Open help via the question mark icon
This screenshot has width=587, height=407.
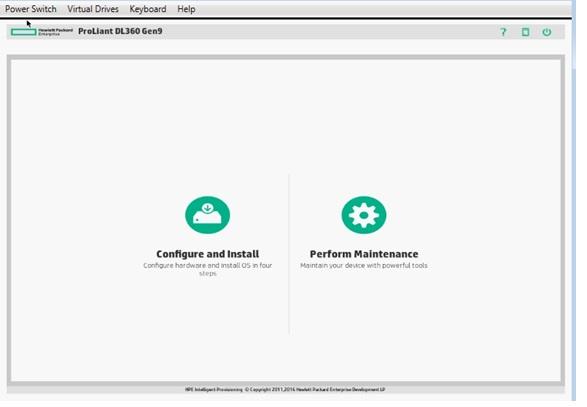click(x=503, y=32)
